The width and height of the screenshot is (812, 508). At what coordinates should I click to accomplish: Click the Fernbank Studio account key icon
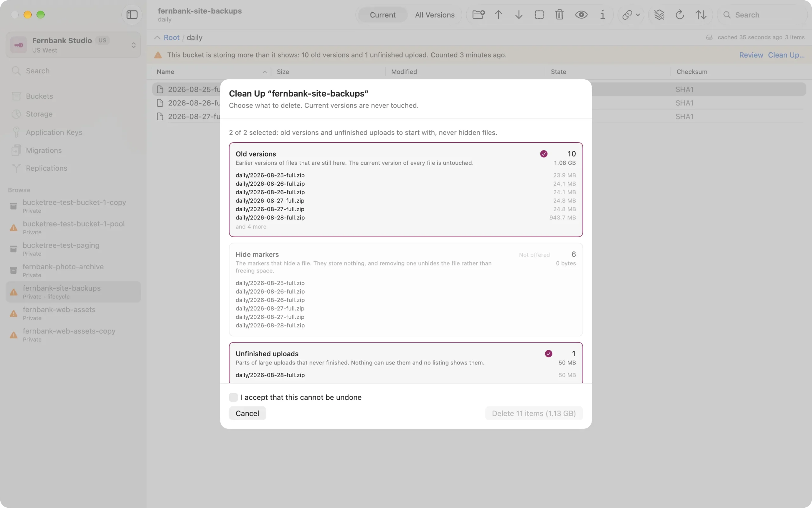point(18,45)
